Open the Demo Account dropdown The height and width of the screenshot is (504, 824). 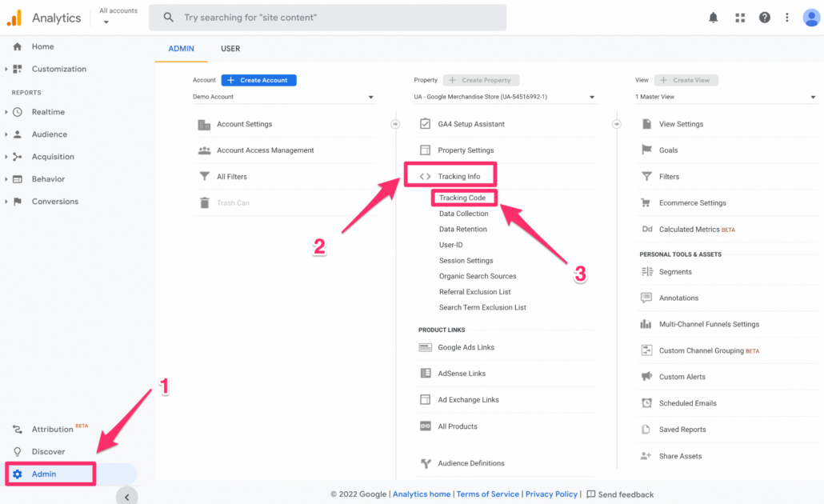point(283,98)
